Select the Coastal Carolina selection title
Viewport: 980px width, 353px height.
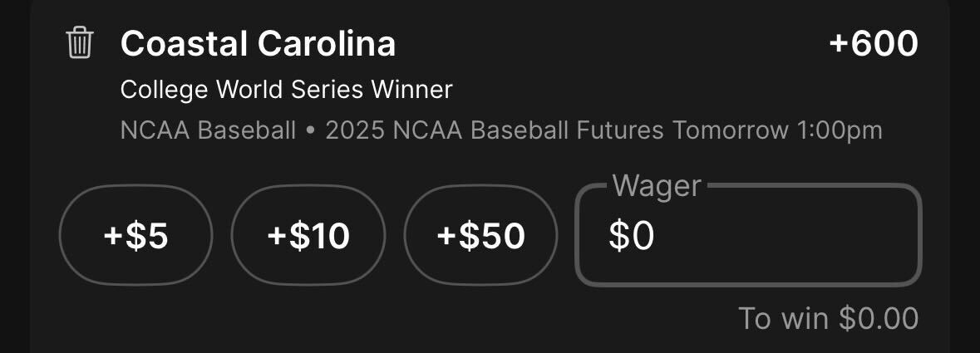click(x=258, y=44)
